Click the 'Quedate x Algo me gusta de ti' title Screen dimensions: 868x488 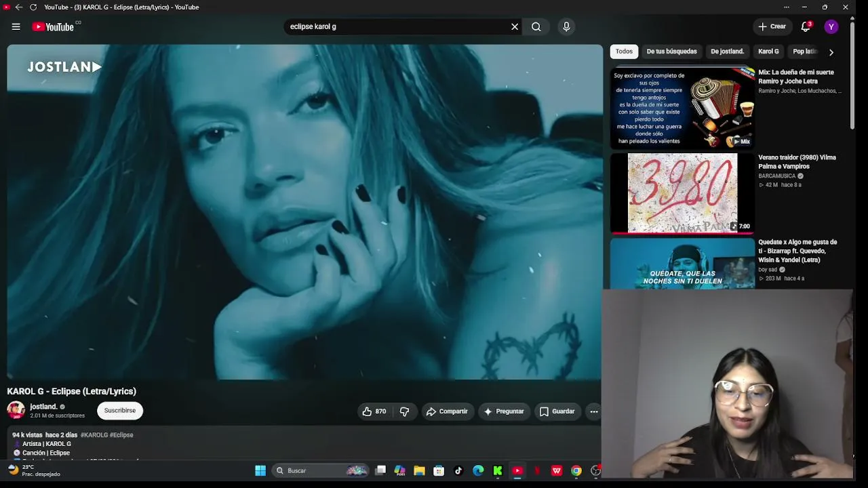(797, 251)
